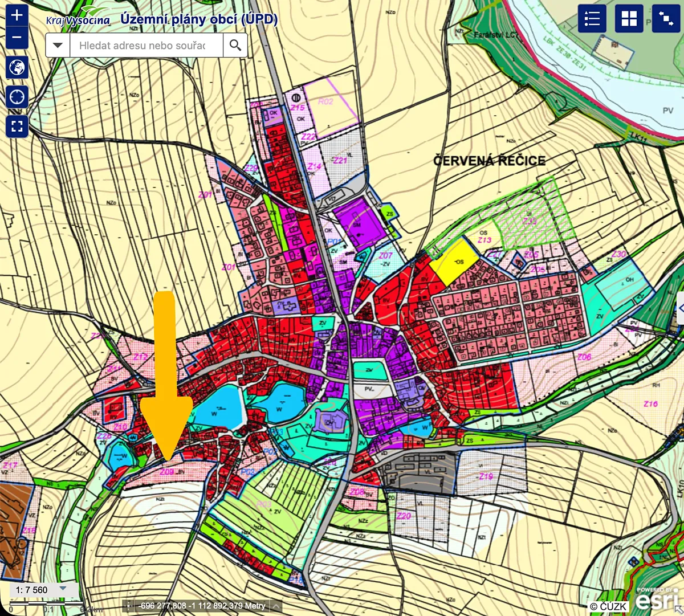Expand the collapsed right side panel
The height and width of the screenshot is (616, 684).
pos(681,308)
